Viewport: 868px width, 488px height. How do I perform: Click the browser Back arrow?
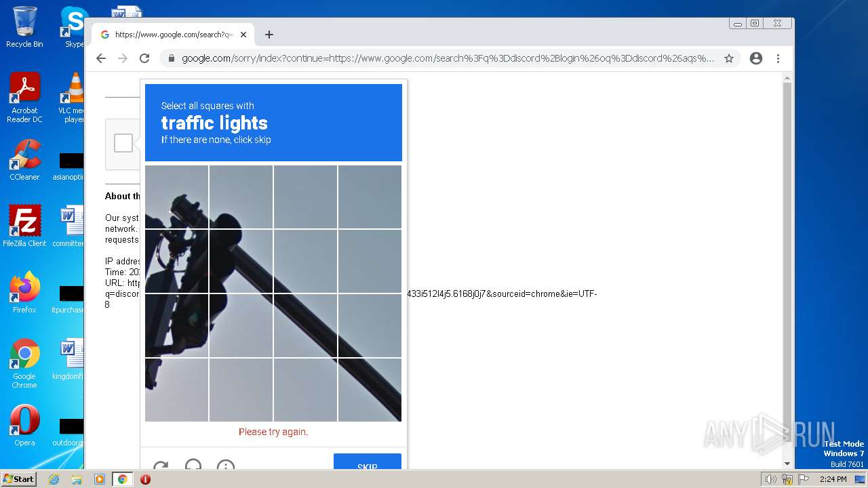[x=101, y=58]
